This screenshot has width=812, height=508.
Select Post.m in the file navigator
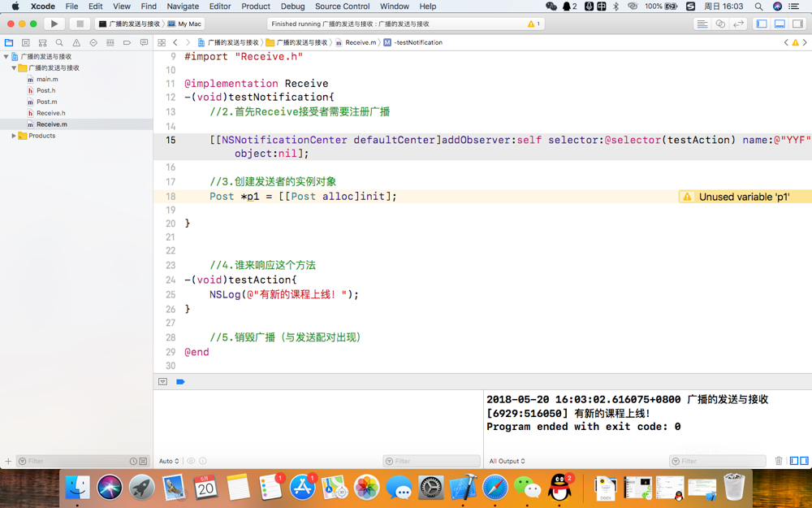pos(47,102)
